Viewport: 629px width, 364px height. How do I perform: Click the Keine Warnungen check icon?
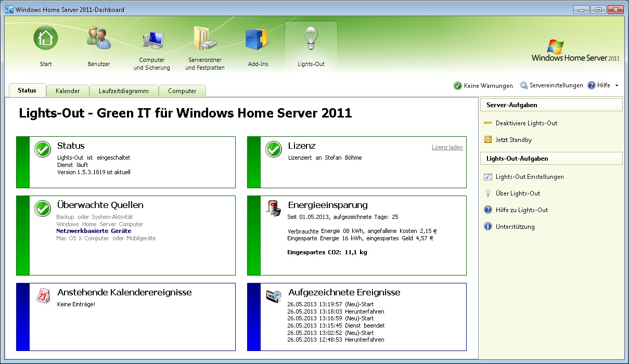point(458,86)
